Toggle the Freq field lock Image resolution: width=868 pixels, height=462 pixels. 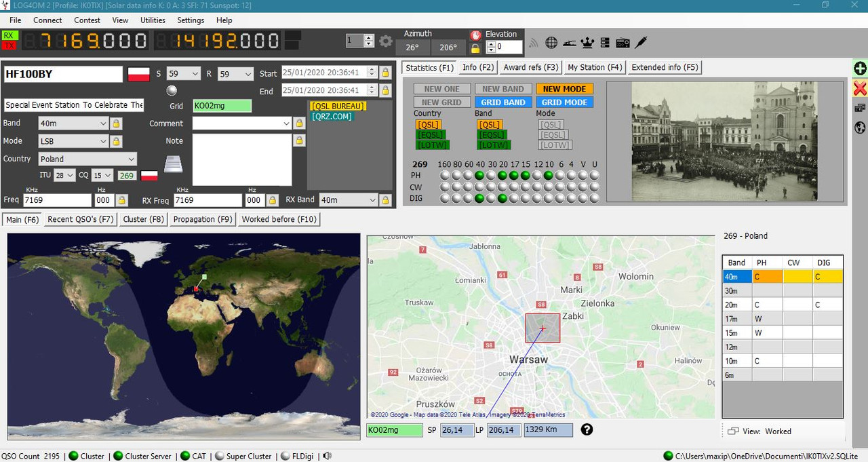[x=121, y=200]
